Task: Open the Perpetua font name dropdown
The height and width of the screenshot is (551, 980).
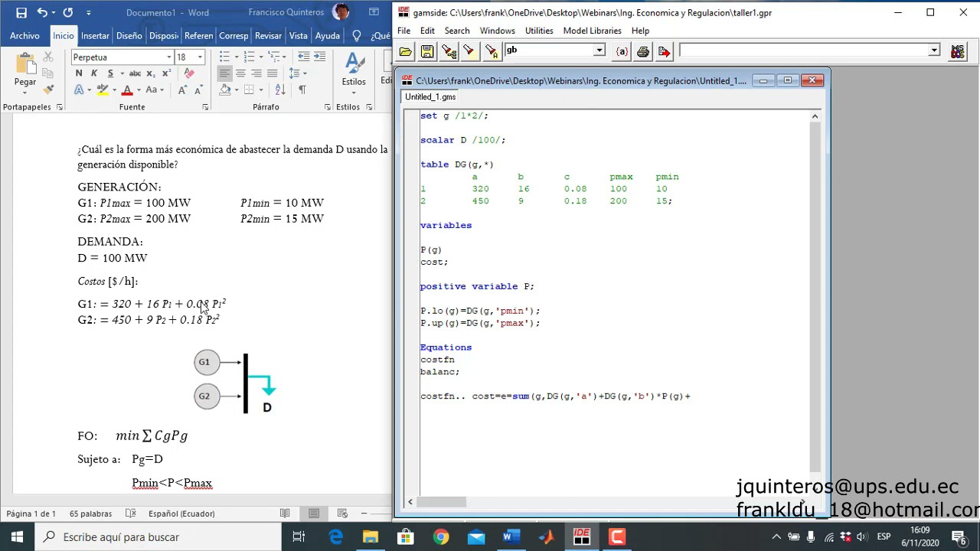Action: point(168,57)
